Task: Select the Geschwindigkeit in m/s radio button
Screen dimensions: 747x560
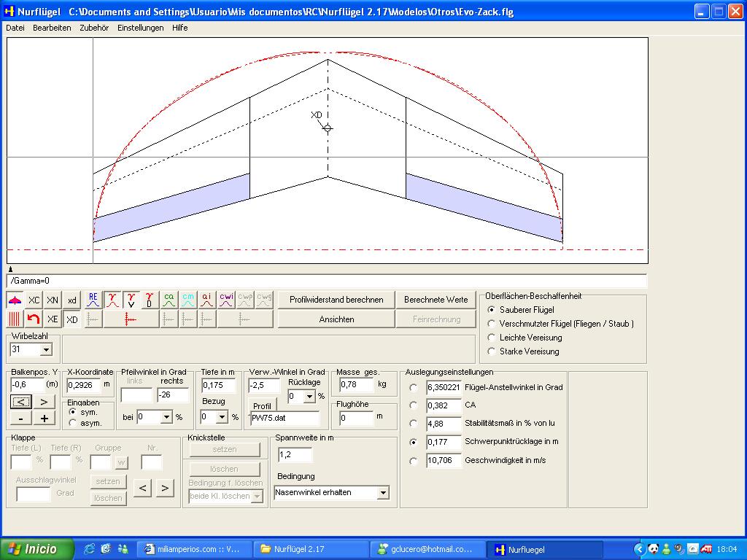Action: click(x=414, y=461)
